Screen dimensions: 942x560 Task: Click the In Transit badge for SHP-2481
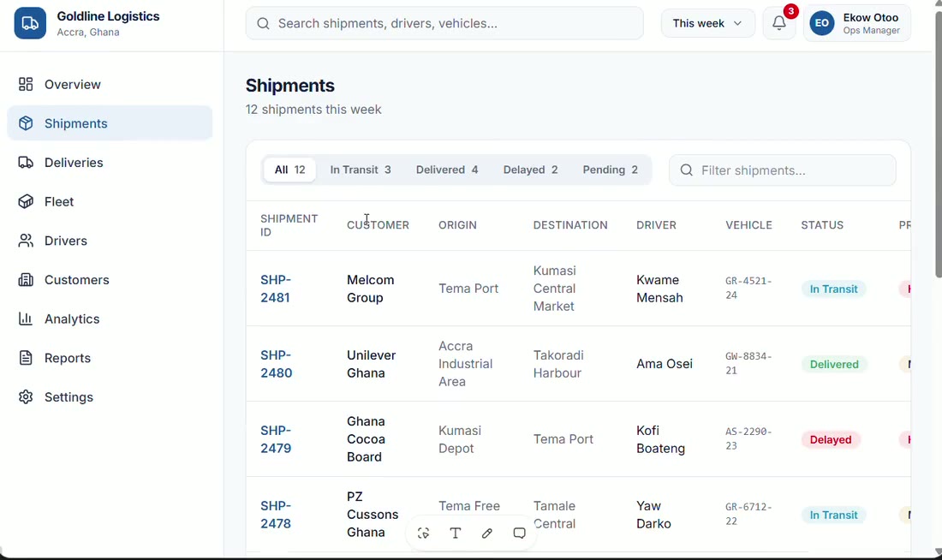833,289
